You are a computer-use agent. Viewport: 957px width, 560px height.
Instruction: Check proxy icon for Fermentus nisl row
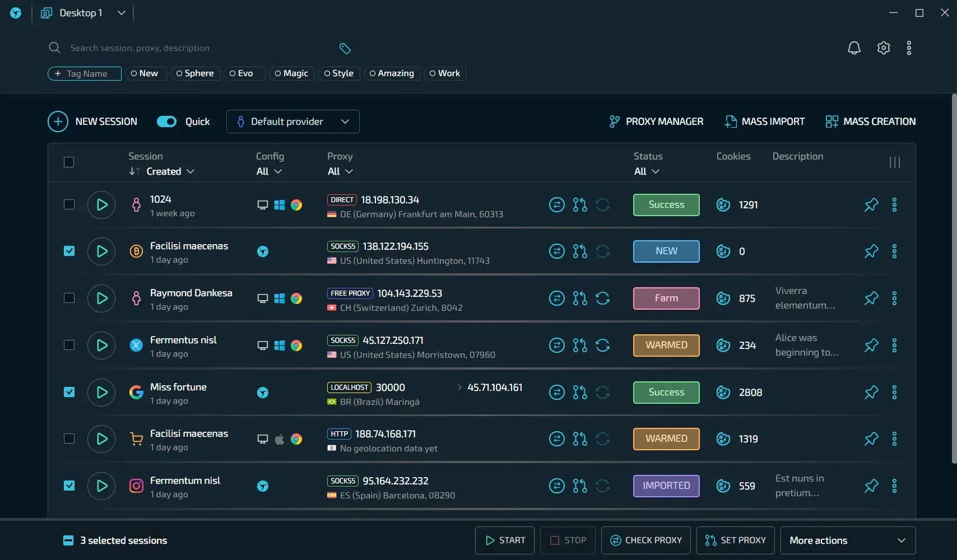[x=556, y=346]
